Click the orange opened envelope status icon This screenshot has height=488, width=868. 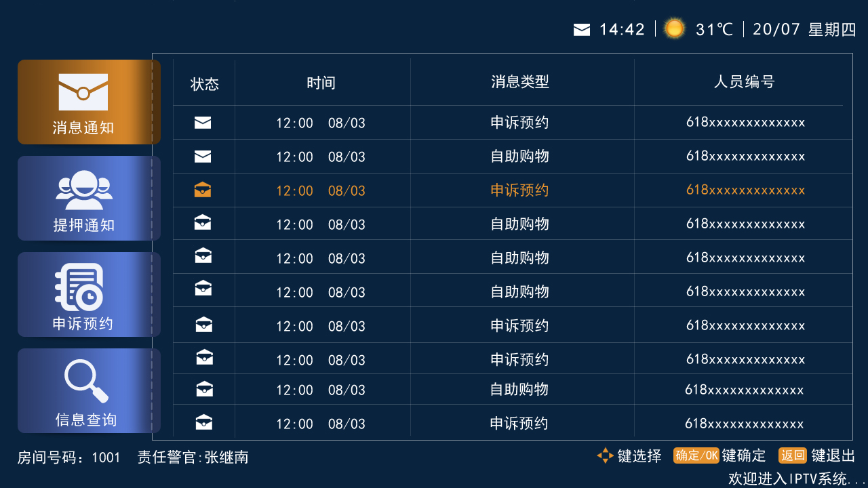[x=202, y=190]
